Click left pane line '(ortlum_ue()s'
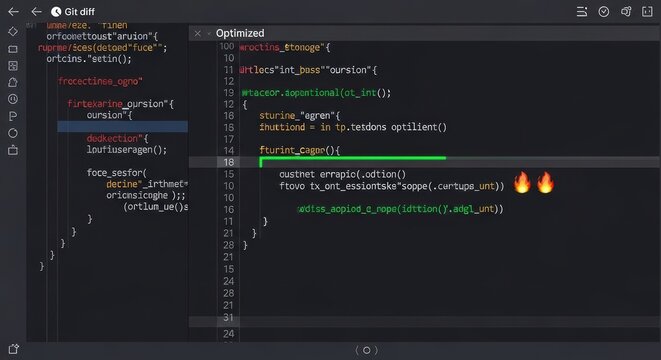The image size is (661, 360). tap(156, 207)
